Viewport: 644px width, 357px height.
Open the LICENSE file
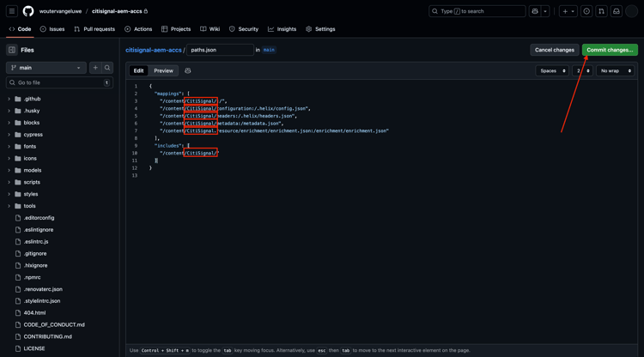pyautogui.click(x=34, y=348)
